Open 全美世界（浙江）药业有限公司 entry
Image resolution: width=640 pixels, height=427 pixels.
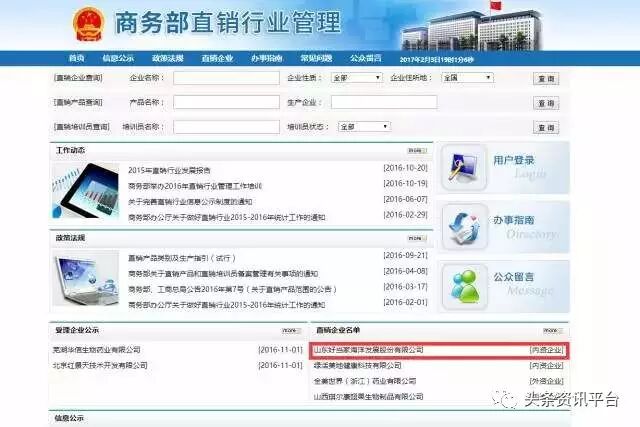tap(365, 381)
